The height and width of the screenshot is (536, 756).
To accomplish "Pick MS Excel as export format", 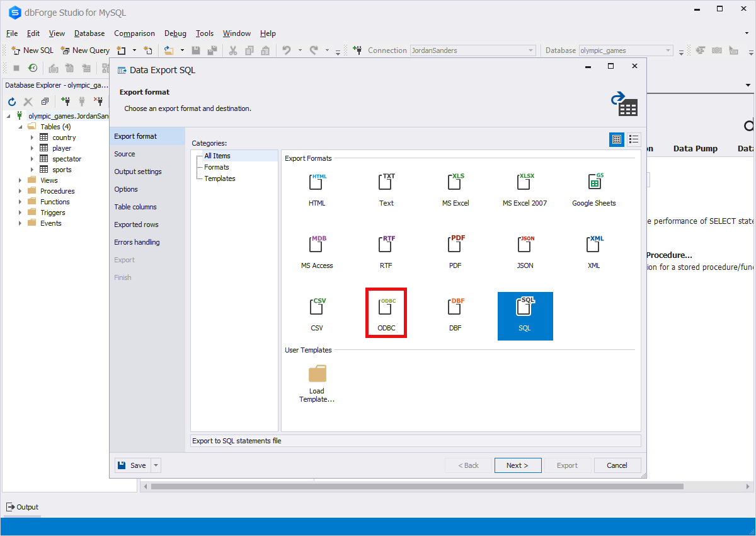I will (455, 183).
